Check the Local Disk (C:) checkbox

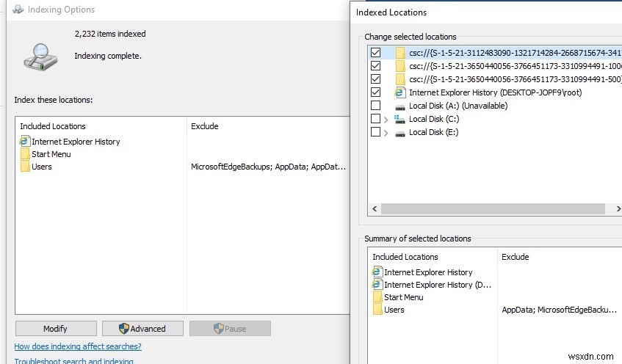tap(375, 119)
